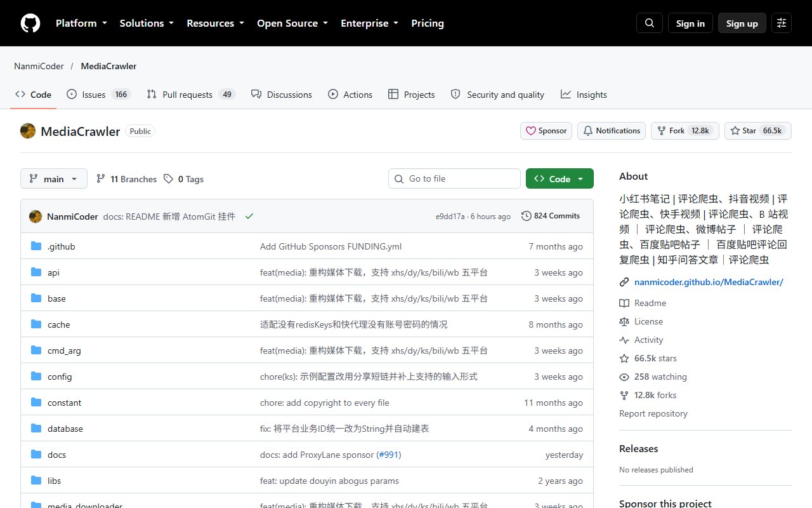This screenshot has height=508, width=812.
Task: Click the Sign in button
Action: tap(690, 23)
